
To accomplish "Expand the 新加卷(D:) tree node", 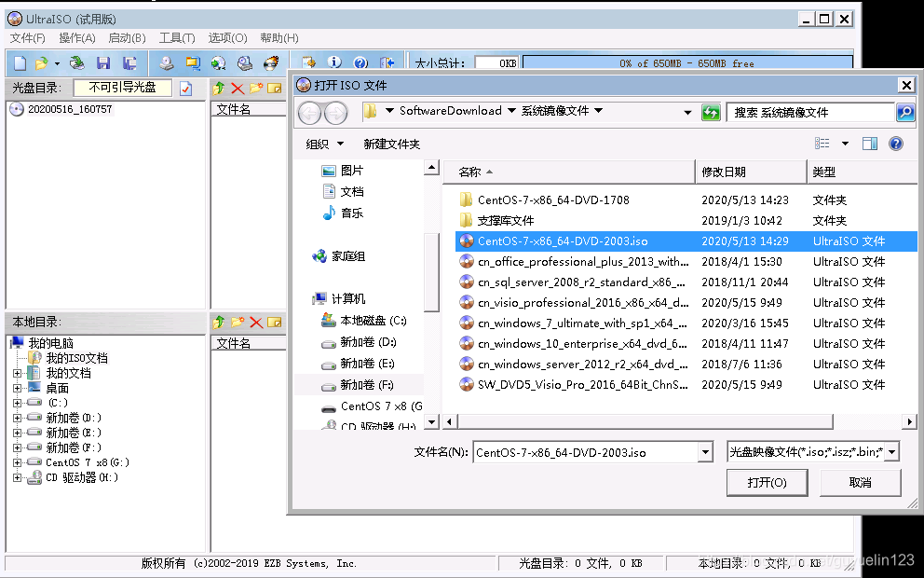I will (17, 418).
